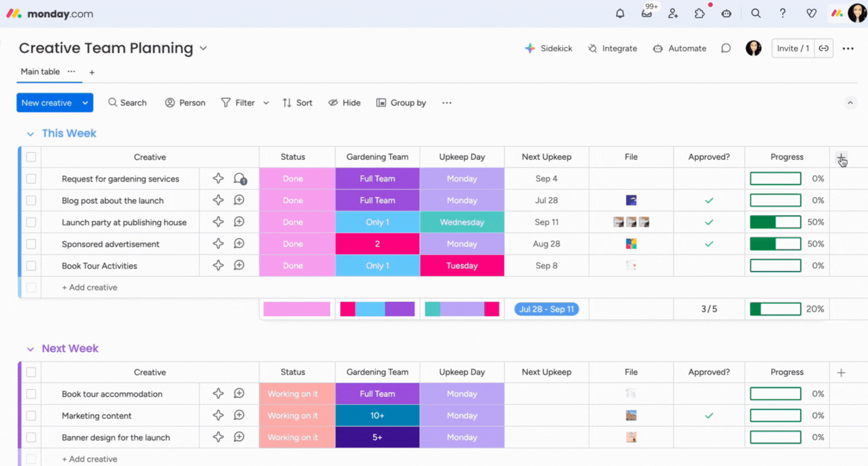868x466 pixels.
Task: Open the apps marketplace puzzle icon
Action: tap(700, 14)
